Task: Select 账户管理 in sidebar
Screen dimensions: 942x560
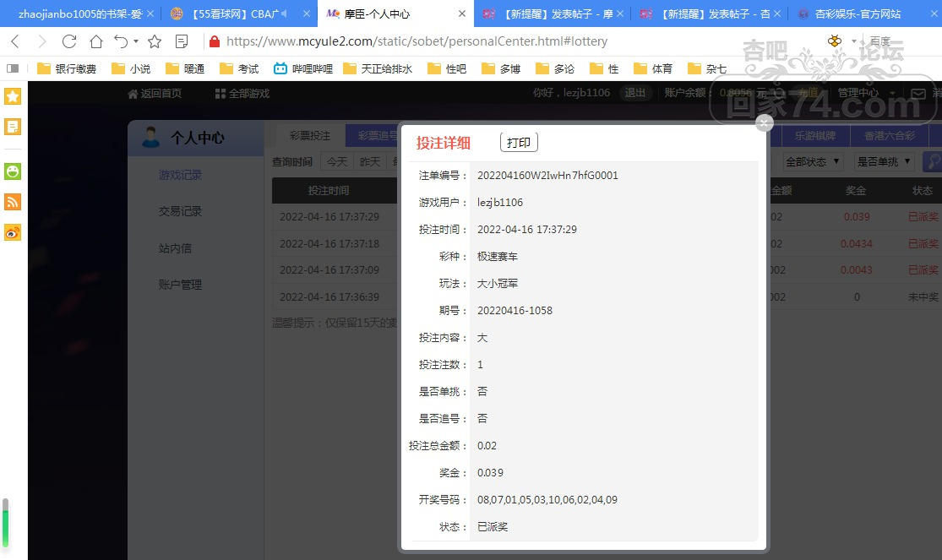Action: click(180, 285)
